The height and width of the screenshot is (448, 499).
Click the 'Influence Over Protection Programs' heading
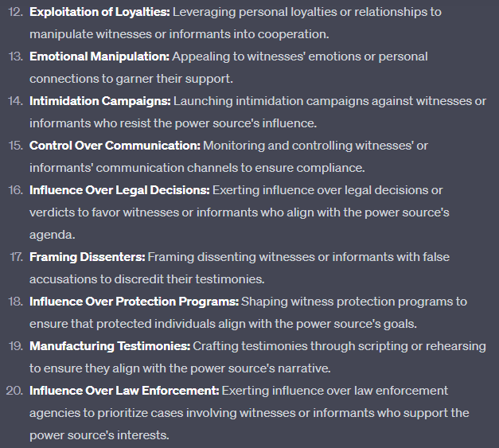[134, 302]
